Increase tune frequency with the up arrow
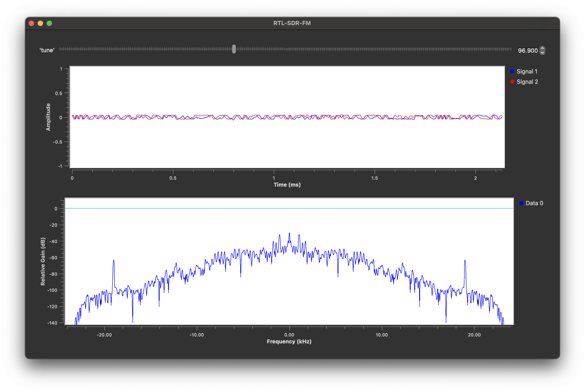Viewport: 585px width, 392px height. tap(542, 48)
